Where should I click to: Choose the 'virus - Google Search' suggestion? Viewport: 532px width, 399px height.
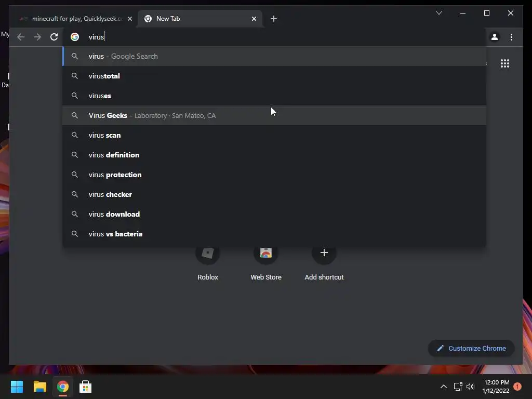point(274,56)
